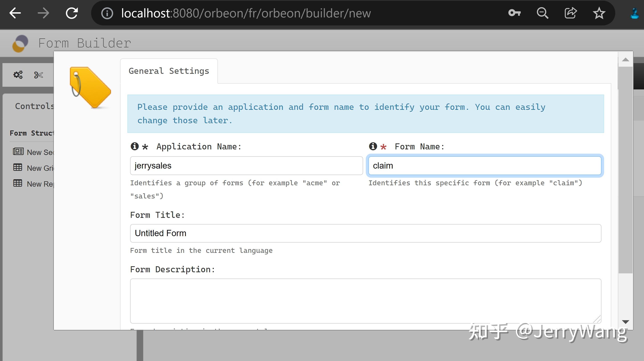The width and height of the screenshot is (644, 361).
Task: Click info icon beside Application Name
Action: [135, 146]
